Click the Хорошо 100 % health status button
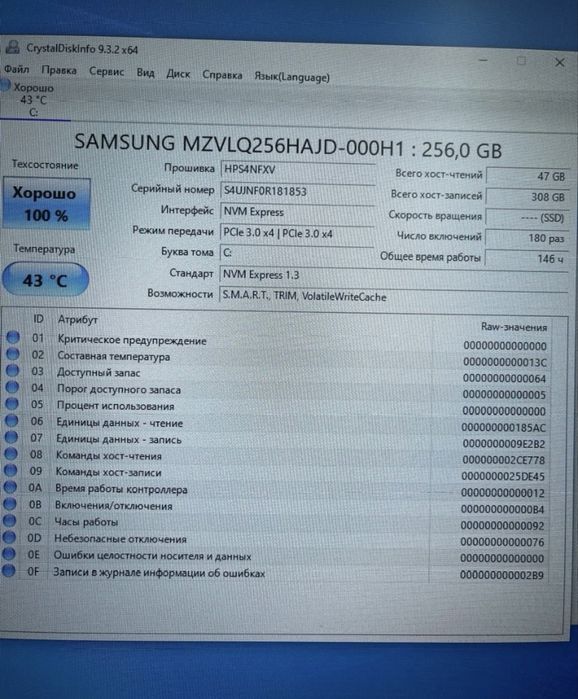This screenshot has height=699, width=578. pyautogui.click(x=46, y=204)
